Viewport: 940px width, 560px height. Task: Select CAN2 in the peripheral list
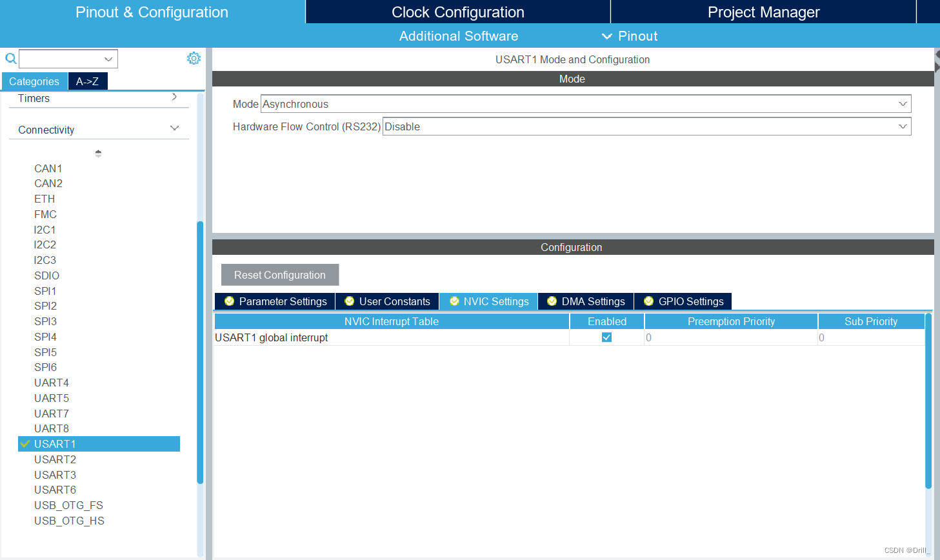tap(48, 183)
